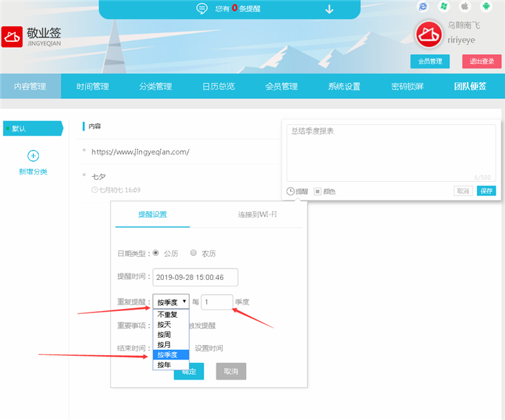Image resolution: width=505 pixels, height=420 pixels.
Task: Open 内容管理 navigation tab
Action: [x=30, y=87]
